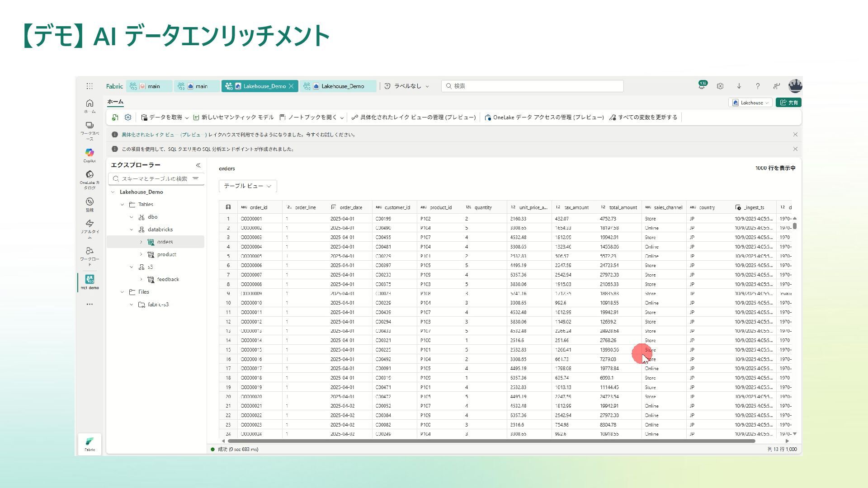This screenshot has width=868, height=488.
Task: Click select-all icon in table header corner
Action: [x=228, y=207]
